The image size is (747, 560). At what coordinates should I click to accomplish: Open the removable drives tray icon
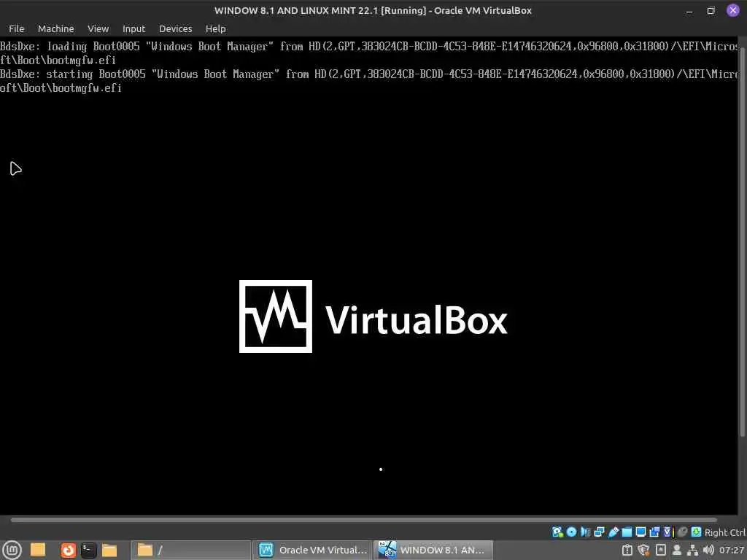click(x=661, y=550)
